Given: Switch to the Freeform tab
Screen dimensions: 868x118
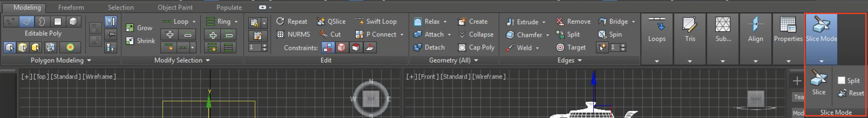Looking at the screenshot, I should (71, 7).
